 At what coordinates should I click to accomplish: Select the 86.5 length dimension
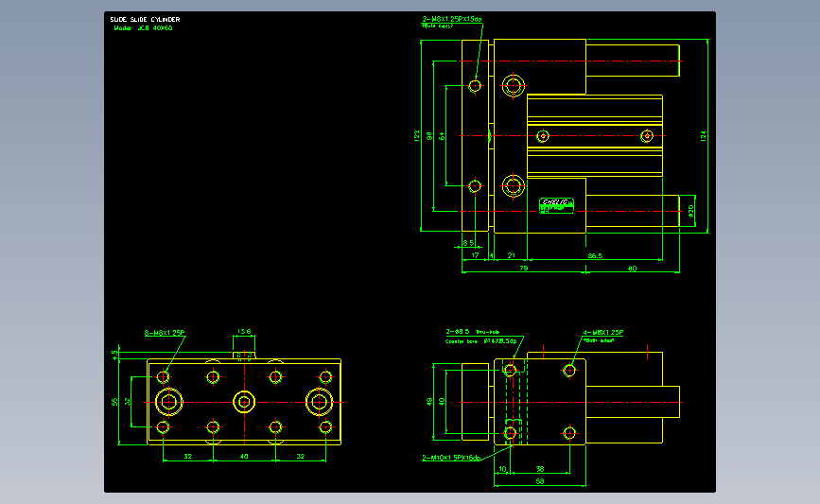(595, 256)
